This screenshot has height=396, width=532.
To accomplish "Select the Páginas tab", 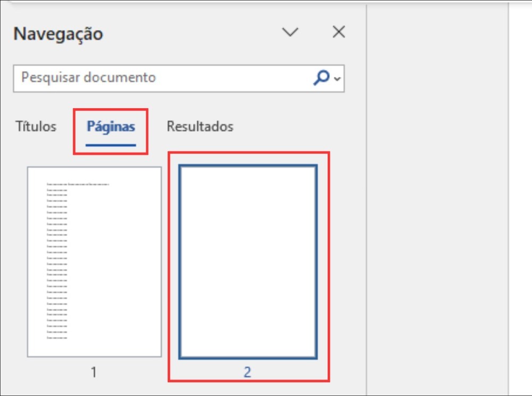I will [x=110, y=127].
